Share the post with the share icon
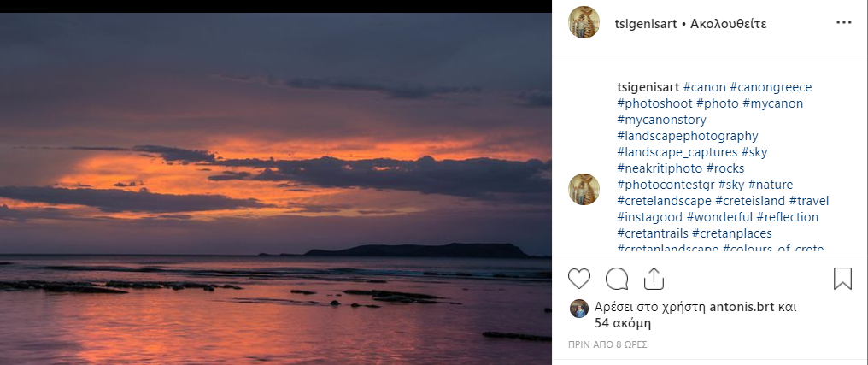868x365 pixels. (654, 279)
